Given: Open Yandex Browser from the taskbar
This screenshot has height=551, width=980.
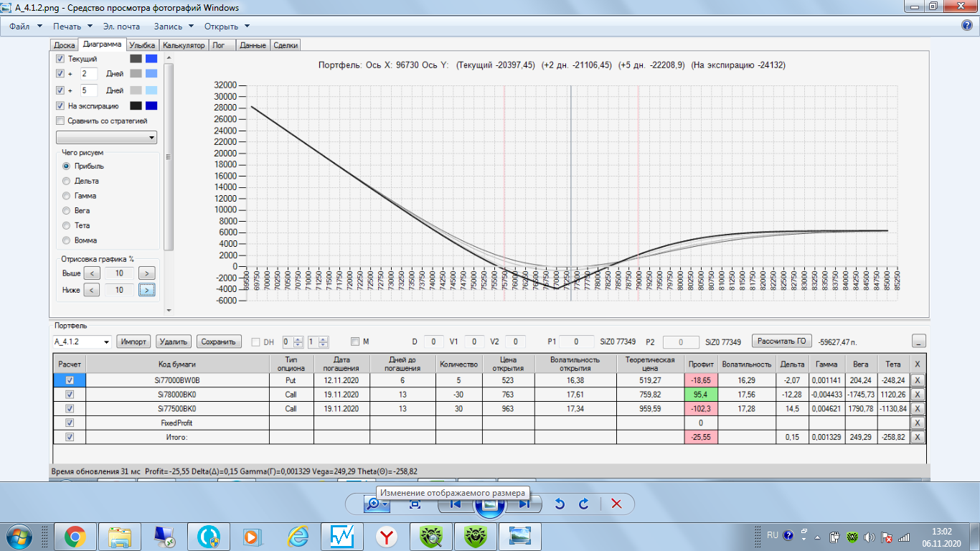Looking at the screenshot, I should tap(387, 536).
